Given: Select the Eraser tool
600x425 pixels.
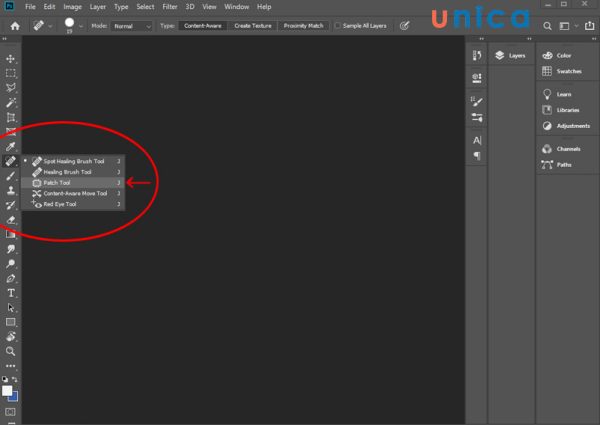Looking at the screenshot, I should coord(10,220).
